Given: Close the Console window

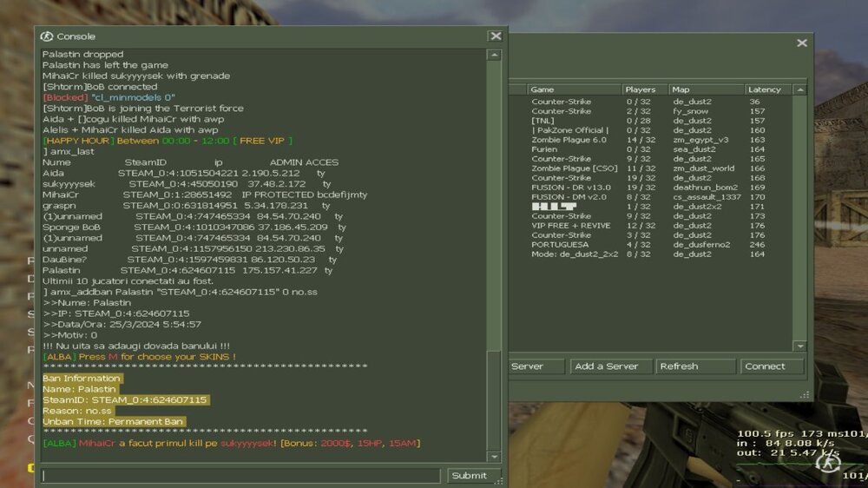Looking at the screenshot, I should tap(495, 36).
